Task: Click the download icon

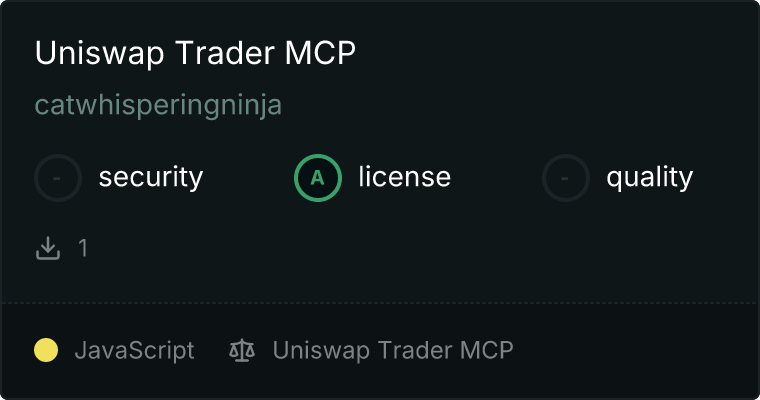Action: 48,248
